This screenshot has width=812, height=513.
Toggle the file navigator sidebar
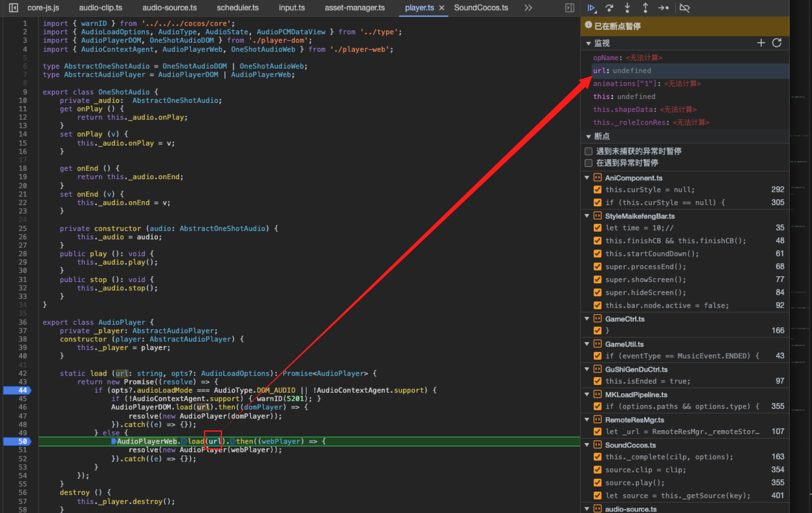click(x=14, y=8)
